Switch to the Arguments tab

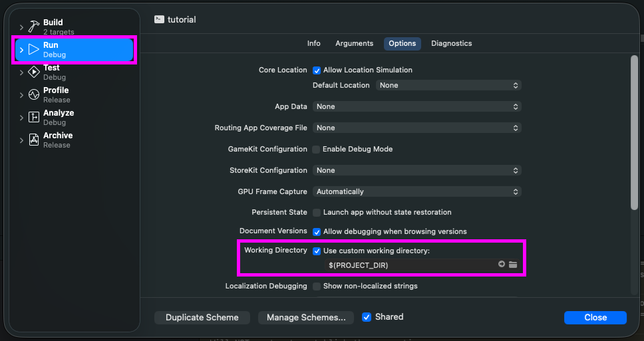[x=354, y=43]
